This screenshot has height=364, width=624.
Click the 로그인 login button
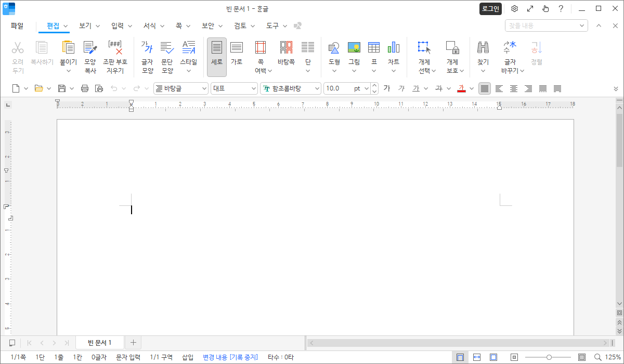pos(490,8)
